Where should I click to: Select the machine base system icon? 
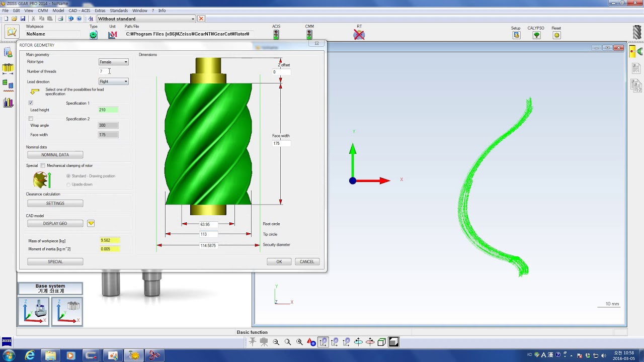click(34, 311)
